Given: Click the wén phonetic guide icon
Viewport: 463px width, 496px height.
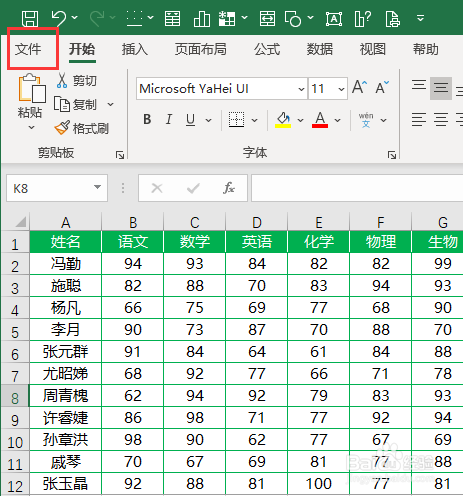Looking at the screenshot, I should (366, 120).
